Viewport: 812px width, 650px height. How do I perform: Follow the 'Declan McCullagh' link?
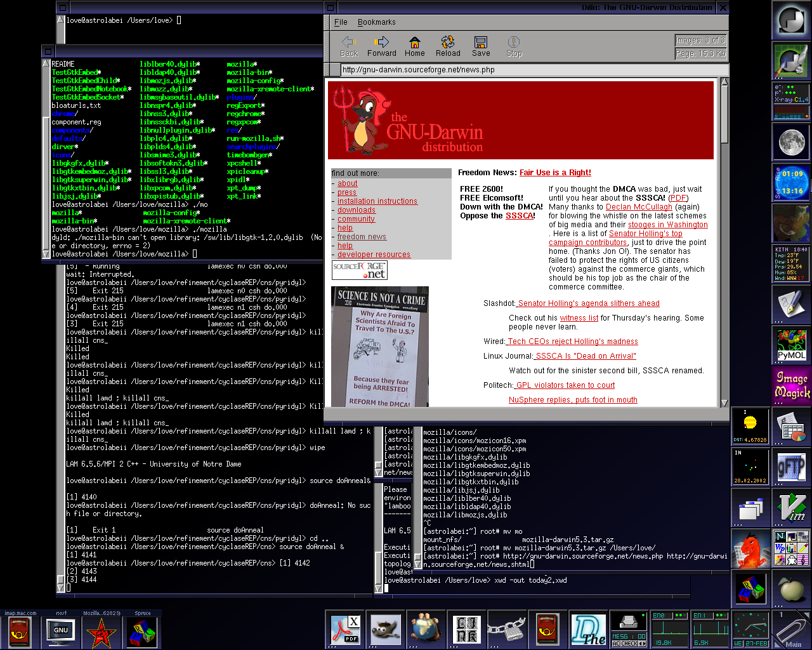(639, 207)
